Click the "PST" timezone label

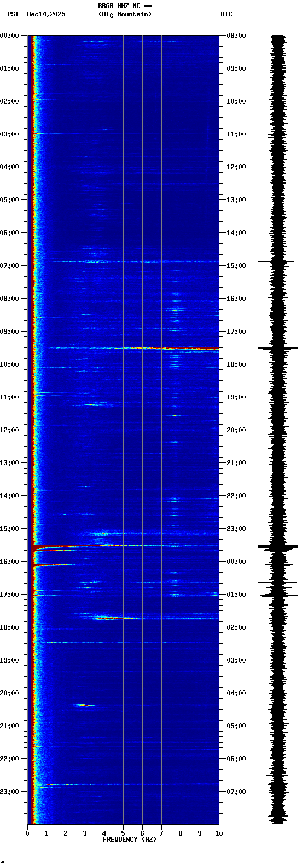(x=13, y=14)
